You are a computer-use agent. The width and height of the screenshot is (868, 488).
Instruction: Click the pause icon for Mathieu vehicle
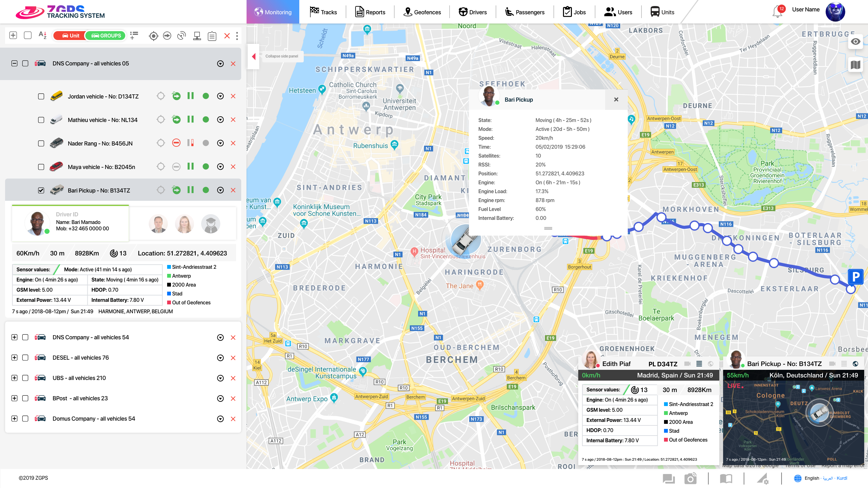click(x=191, y=120)
